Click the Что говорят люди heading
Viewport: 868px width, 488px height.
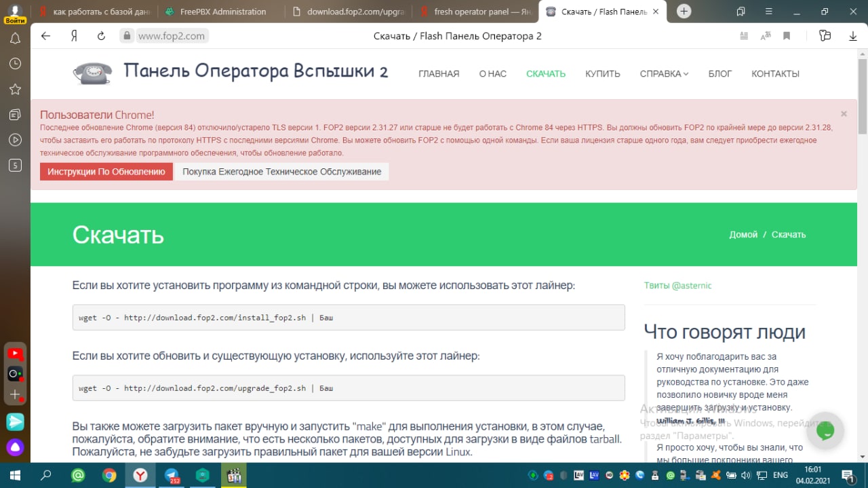724,332
